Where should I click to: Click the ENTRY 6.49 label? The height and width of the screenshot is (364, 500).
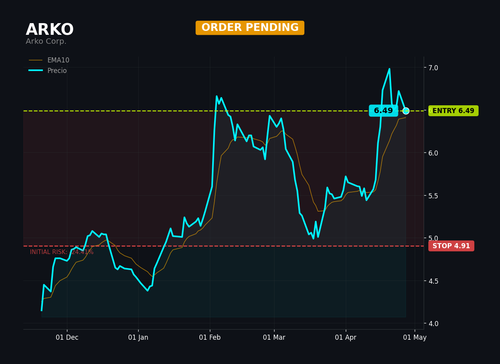click(453, 111)
